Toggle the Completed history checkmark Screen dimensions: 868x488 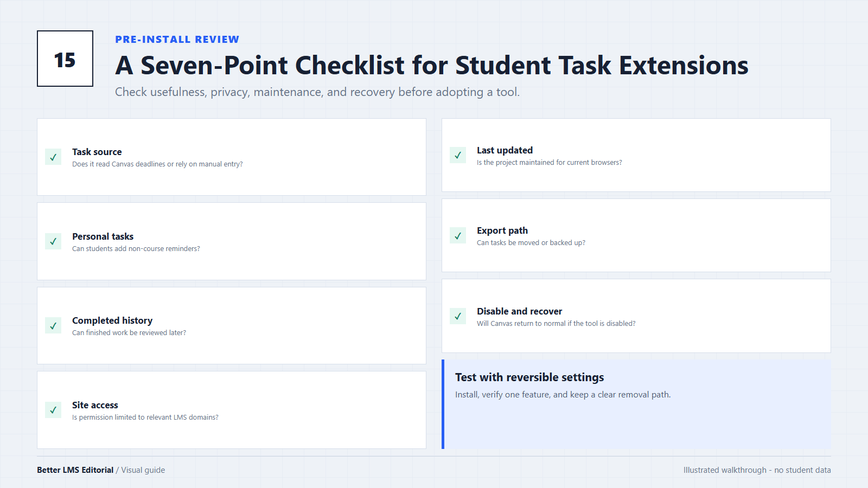coord(53,326)
